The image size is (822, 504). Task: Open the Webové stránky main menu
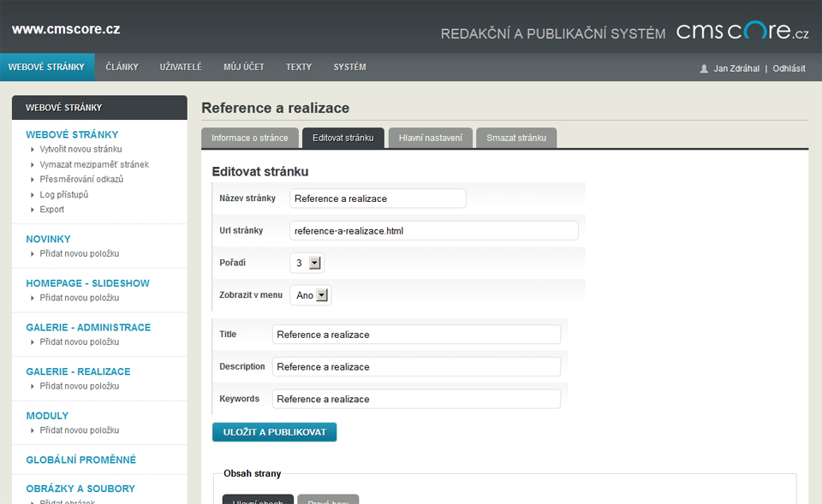click(46, 67)
